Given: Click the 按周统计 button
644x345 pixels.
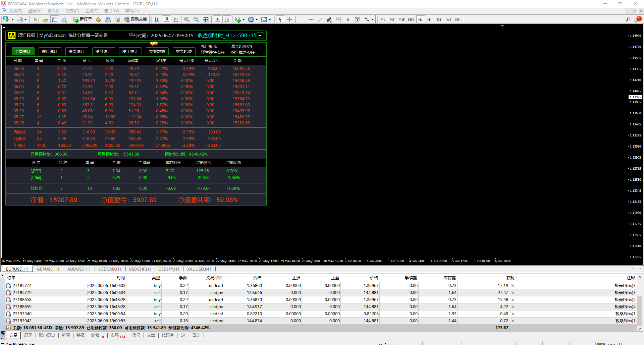Looking at the screenshot, I should 76,51.
